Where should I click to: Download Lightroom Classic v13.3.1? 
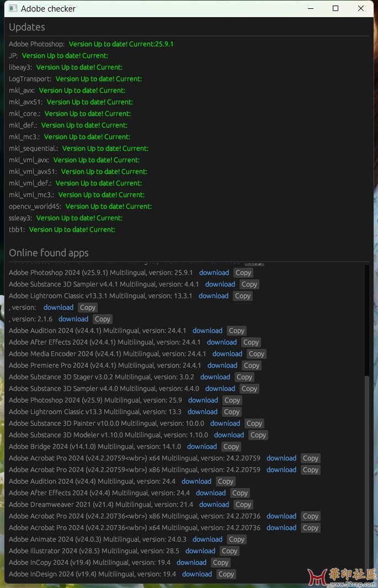214,296
